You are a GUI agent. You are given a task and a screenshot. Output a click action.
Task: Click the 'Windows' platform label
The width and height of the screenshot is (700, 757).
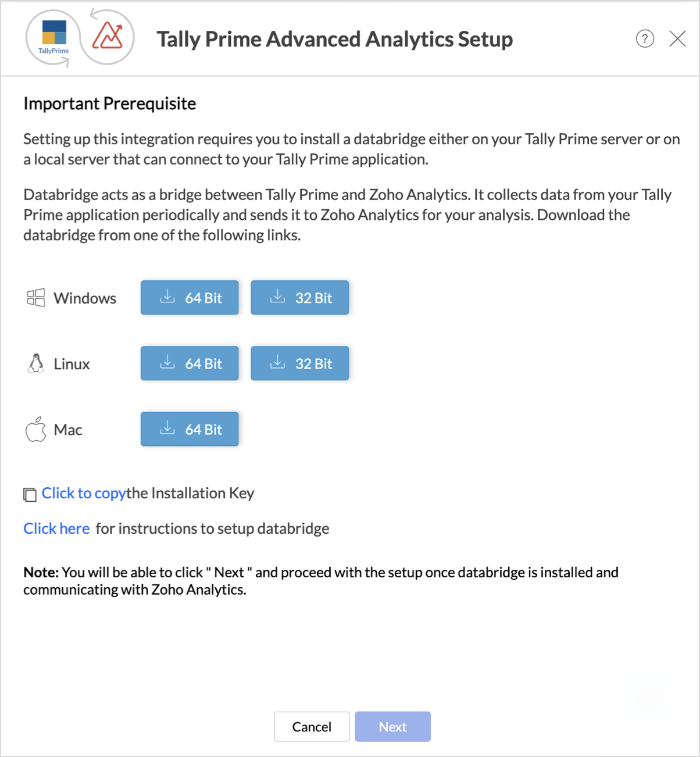85,298
